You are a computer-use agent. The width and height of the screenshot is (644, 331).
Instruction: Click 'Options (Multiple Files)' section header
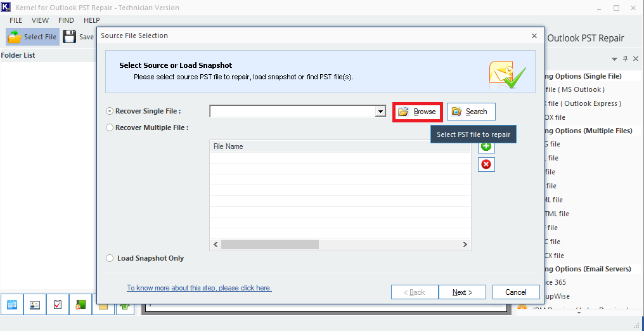589,131
